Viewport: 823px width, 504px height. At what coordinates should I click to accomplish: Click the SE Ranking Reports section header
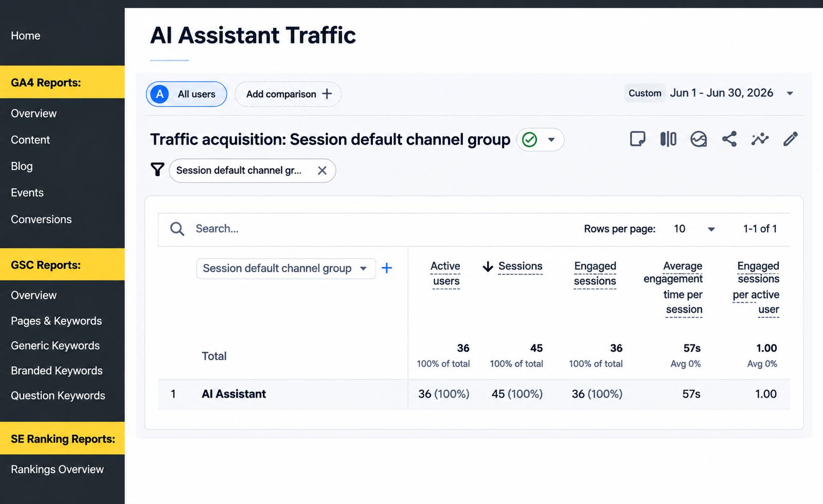[x=62, y=439]
